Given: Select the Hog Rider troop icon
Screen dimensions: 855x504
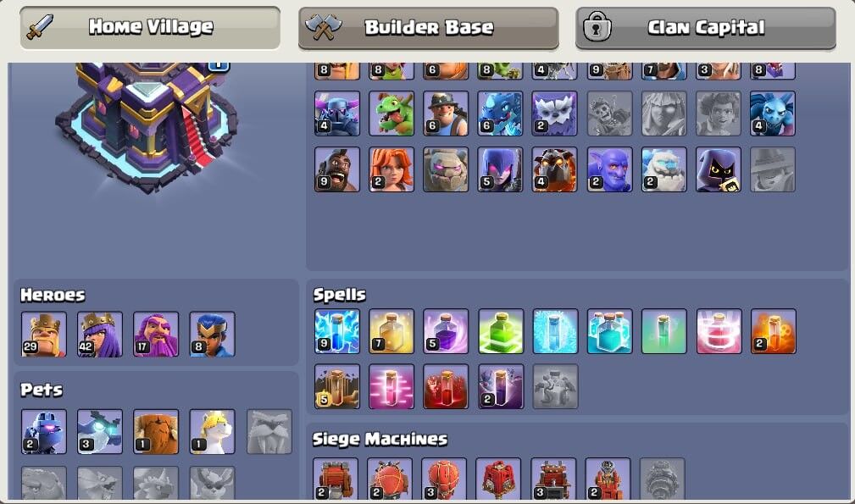Looking at the screenshot, I should [x=337, y=169].
